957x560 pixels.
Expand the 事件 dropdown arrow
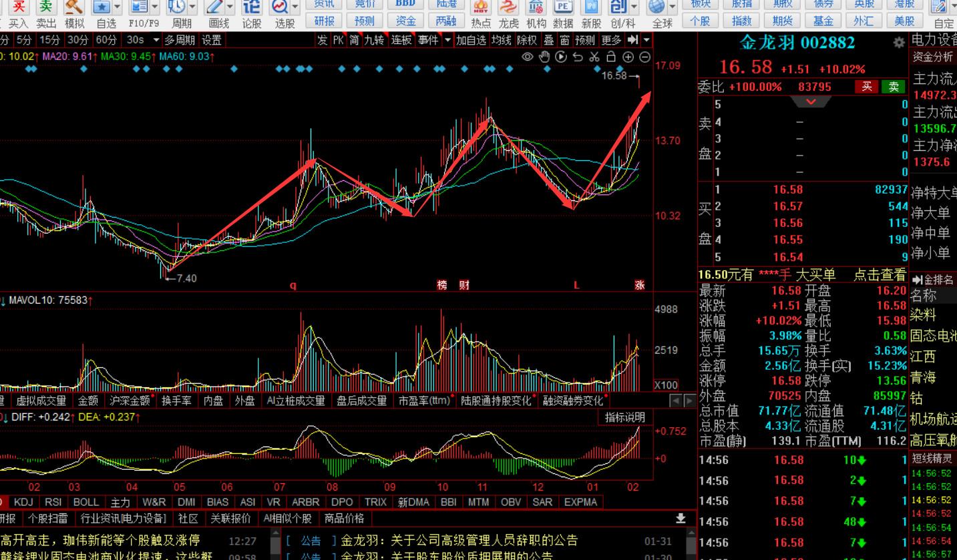pos(447,40)
